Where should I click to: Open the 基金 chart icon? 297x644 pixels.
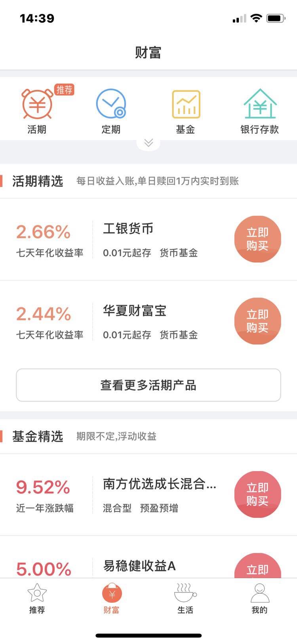coord(186,105)
